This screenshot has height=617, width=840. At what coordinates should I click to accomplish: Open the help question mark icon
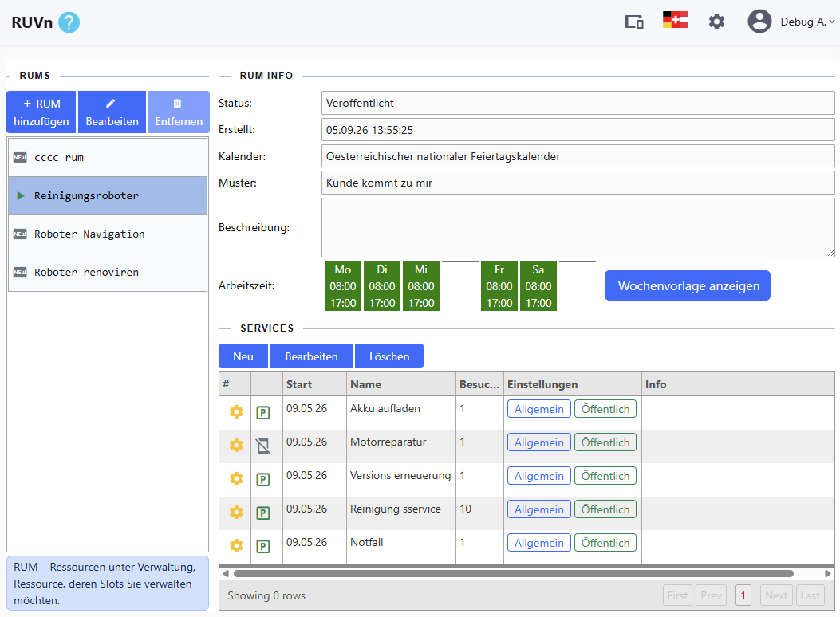(x=69, y=22)
